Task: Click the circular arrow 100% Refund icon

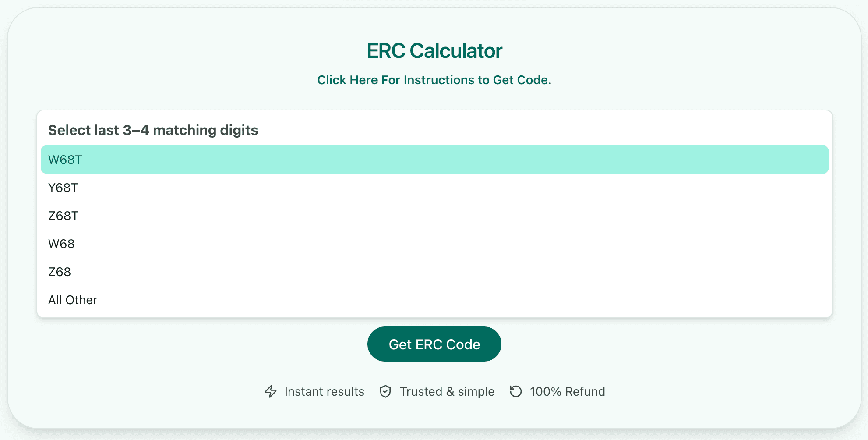Action: (x=516, y=391)
